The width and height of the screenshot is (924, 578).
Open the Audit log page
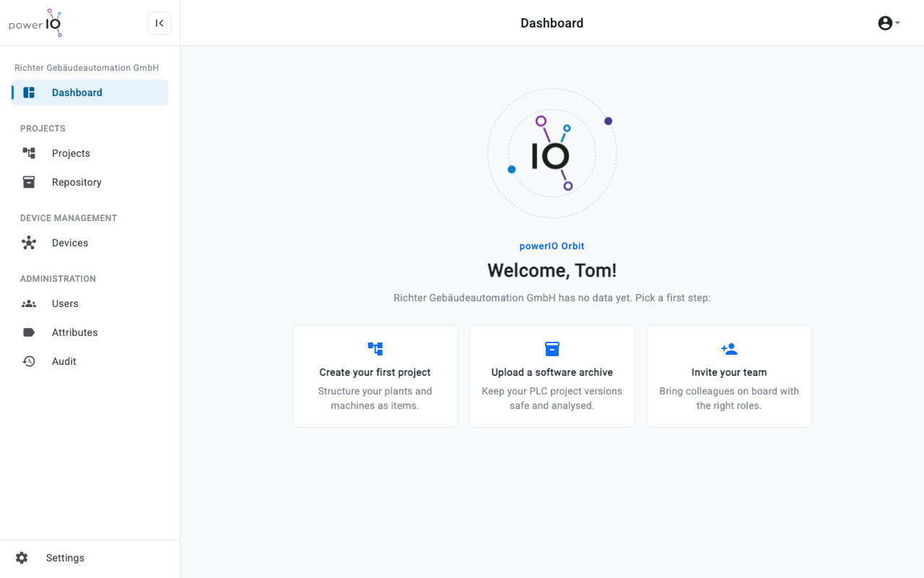click(90, 361)
